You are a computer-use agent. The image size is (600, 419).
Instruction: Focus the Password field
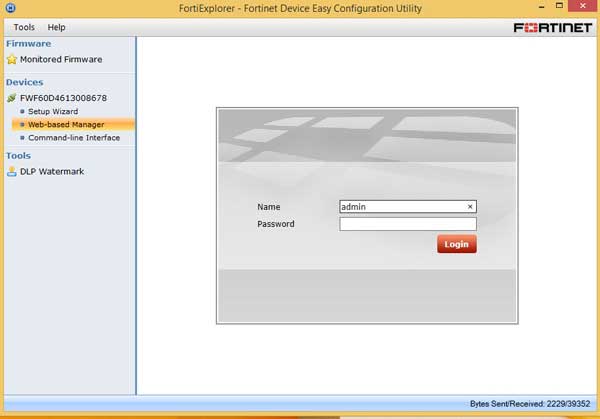coord(408,224)
